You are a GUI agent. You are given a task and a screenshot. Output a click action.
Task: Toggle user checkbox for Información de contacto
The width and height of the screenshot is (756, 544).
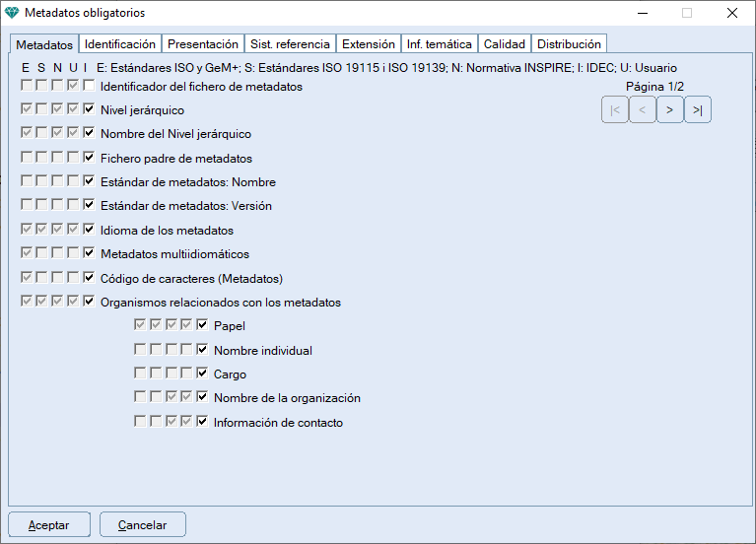(203, 423)
